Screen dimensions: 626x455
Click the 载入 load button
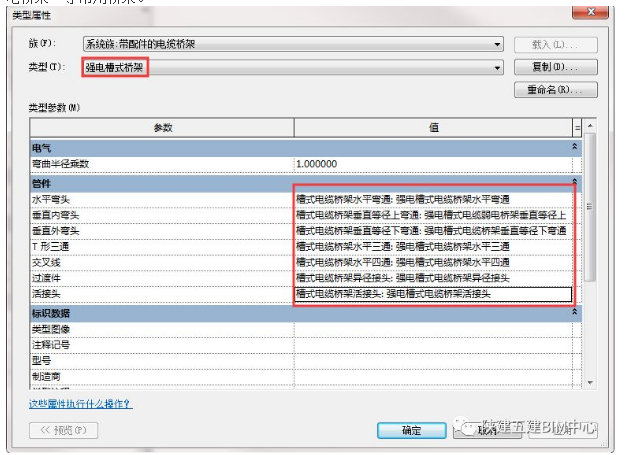pyautogui.click(x=555, y=45)
